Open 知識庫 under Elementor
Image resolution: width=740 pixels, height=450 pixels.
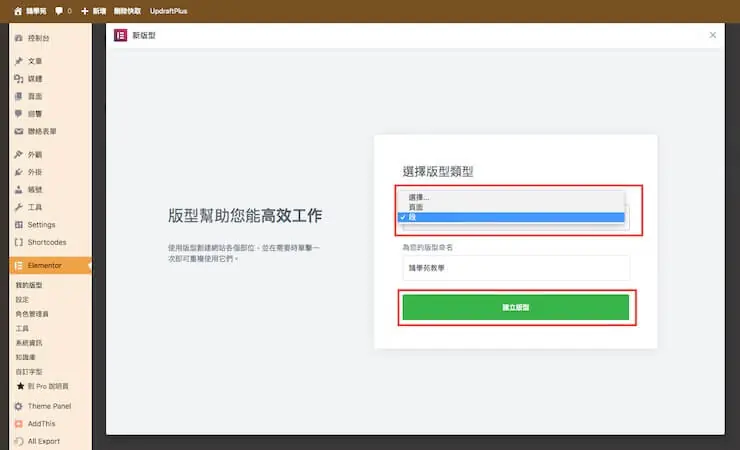25,357
